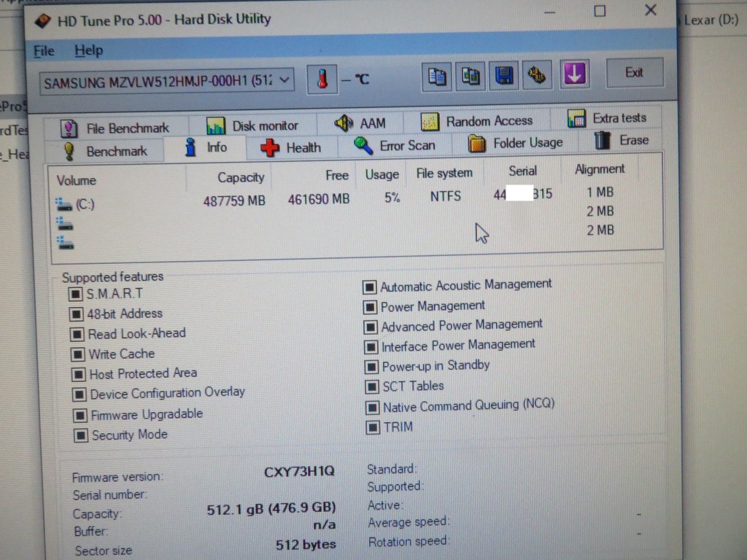Maximize the HD Tune Pro window
This screenshot has height=560, width=747.
pos(600,12)
